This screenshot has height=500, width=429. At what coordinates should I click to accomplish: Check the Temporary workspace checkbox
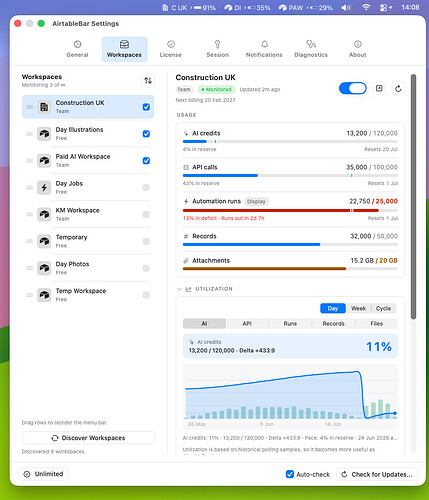click(x=146, y=241)
